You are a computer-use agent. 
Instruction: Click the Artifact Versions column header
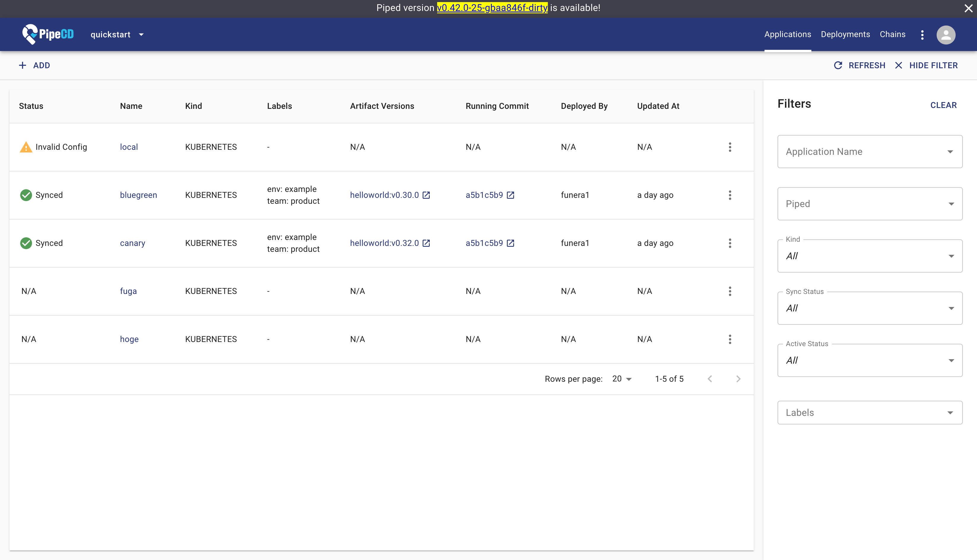click(382, 106)
